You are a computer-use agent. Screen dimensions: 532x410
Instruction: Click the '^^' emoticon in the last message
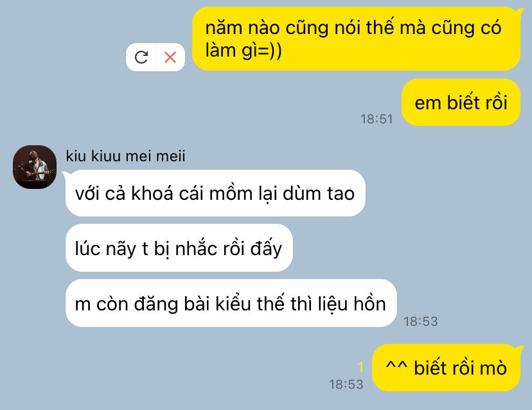tap(396, 366)
